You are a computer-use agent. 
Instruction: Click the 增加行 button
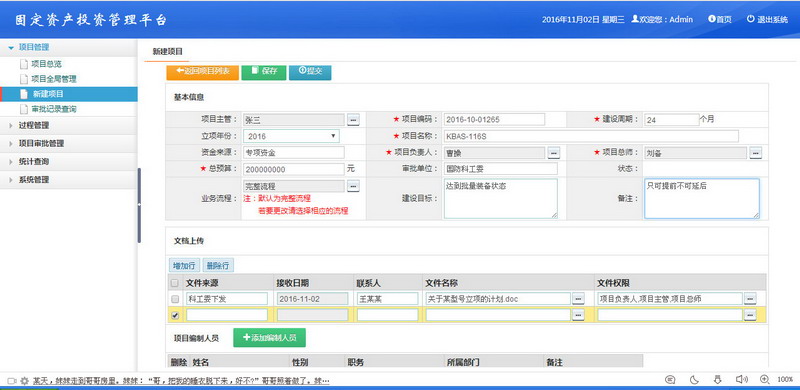[184, 265]
